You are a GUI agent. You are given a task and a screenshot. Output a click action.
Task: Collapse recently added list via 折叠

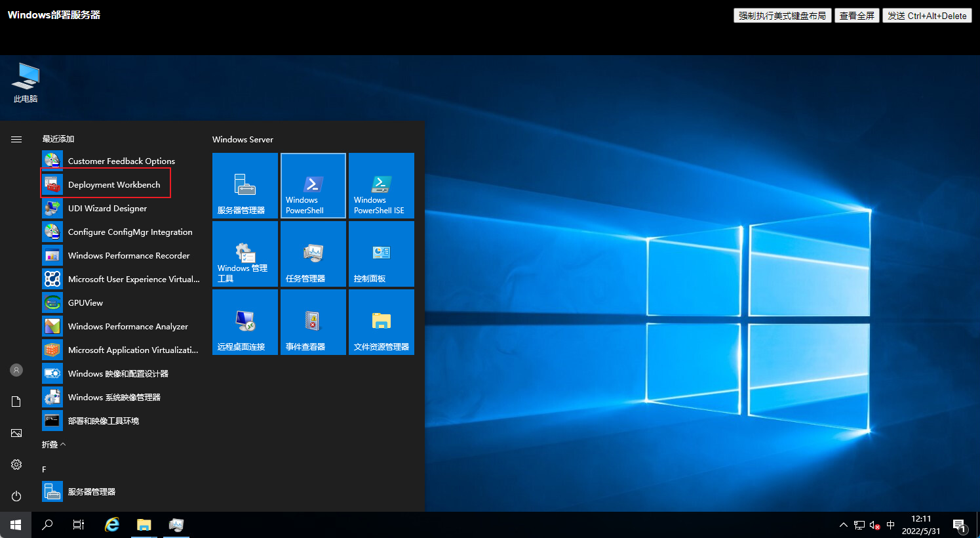(54, 444)
